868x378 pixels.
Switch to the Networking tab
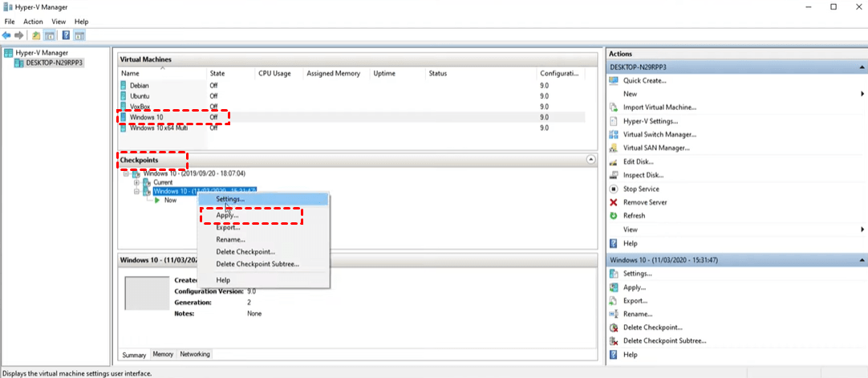[195, 354]
